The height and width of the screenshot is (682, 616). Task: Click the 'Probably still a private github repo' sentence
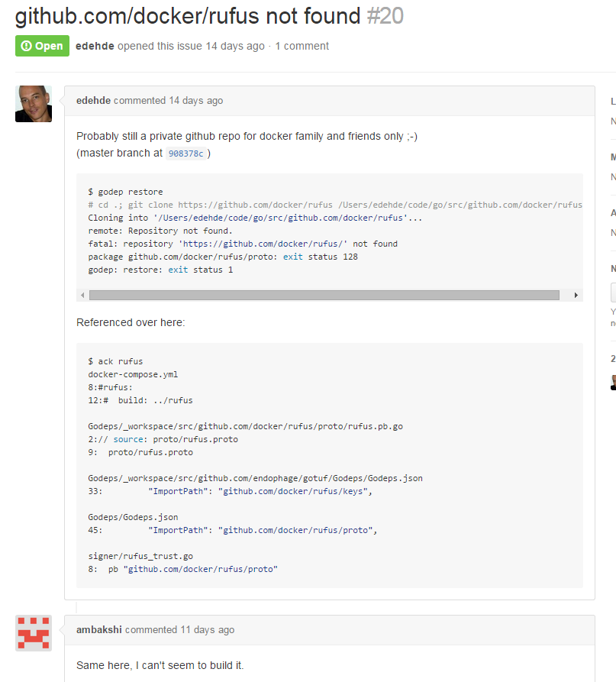tap(247, 137)
